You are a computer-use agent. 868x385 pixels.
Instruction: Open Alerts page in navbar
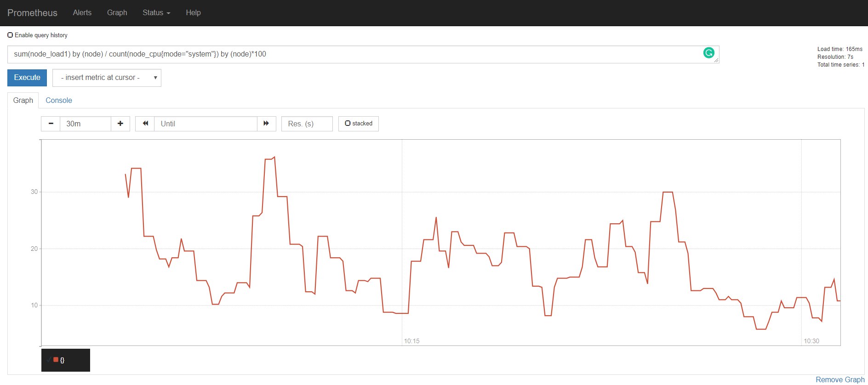tap(82, 13)
